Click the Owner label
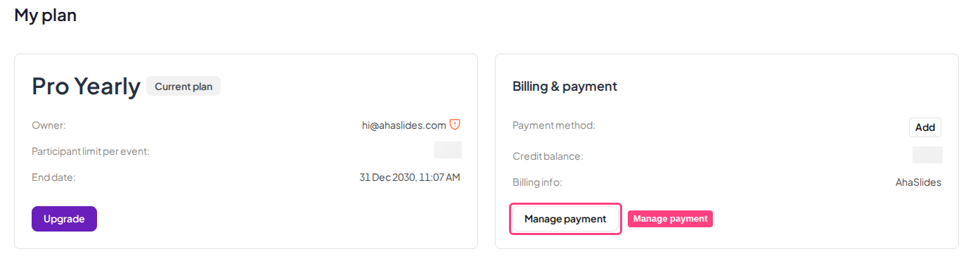Image resolution: width=980 pixels, height=266 pixels. coord(49,125)
